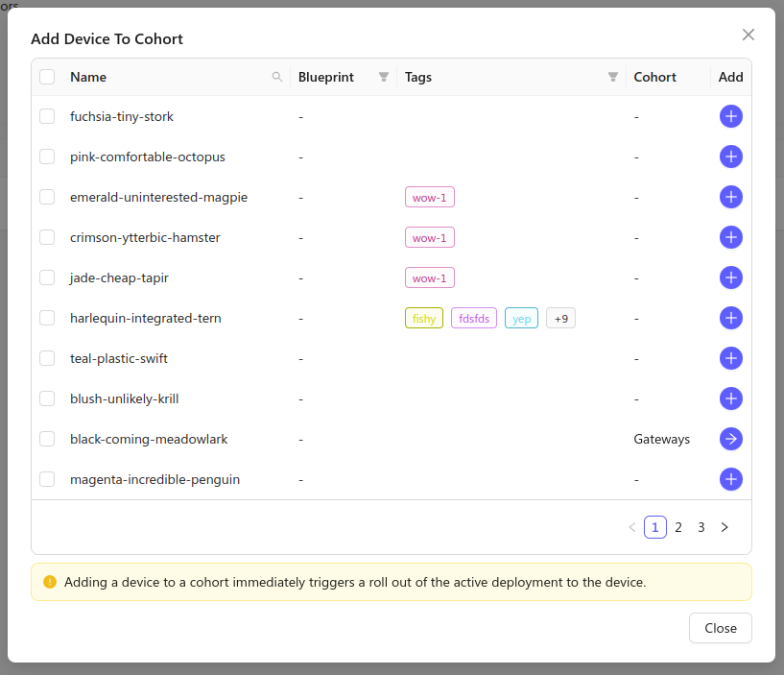
Task: Check the box next to harlequin-integrated-tern
Action: [x=47, y=318]
